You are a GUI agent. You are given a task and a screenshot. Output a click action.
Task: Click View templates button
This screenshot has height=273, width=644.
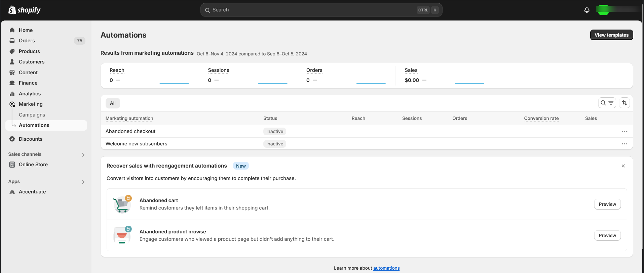click(611, 35)
